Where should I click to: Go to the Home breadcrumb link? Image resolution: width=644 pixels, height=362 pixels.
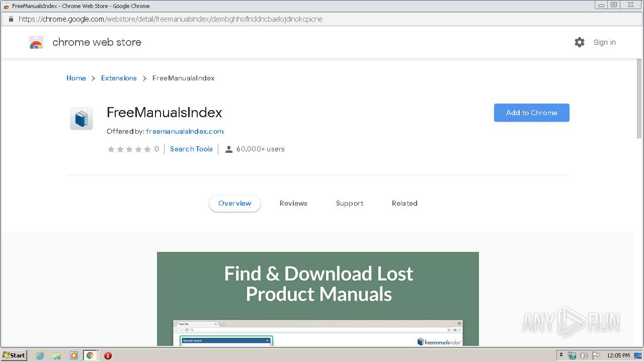76,78
